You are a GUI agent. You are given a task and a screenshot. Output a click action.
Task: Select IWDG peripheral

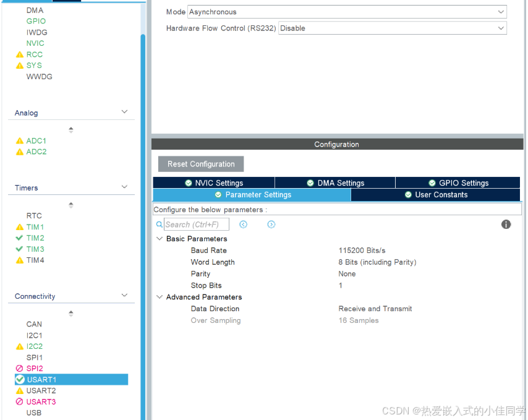(x=37, y=32)
